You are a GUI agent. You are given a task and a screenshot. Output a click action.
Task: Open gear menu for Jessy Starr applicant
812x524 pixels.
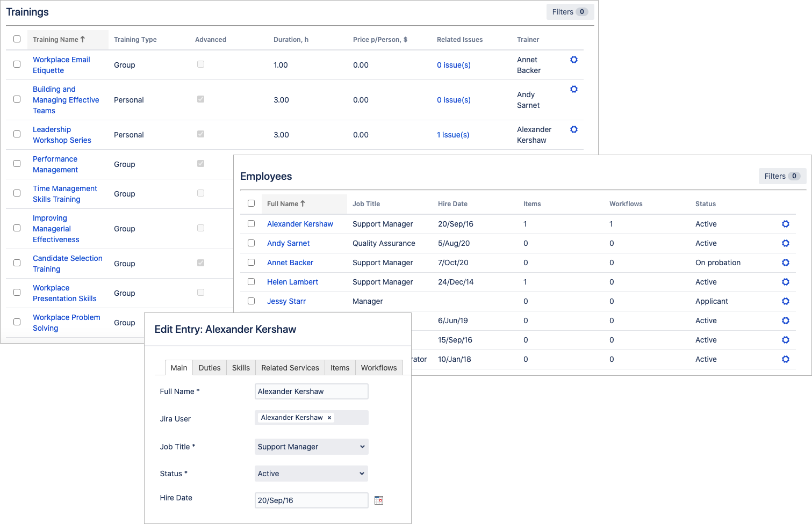[x=785, y=301]
